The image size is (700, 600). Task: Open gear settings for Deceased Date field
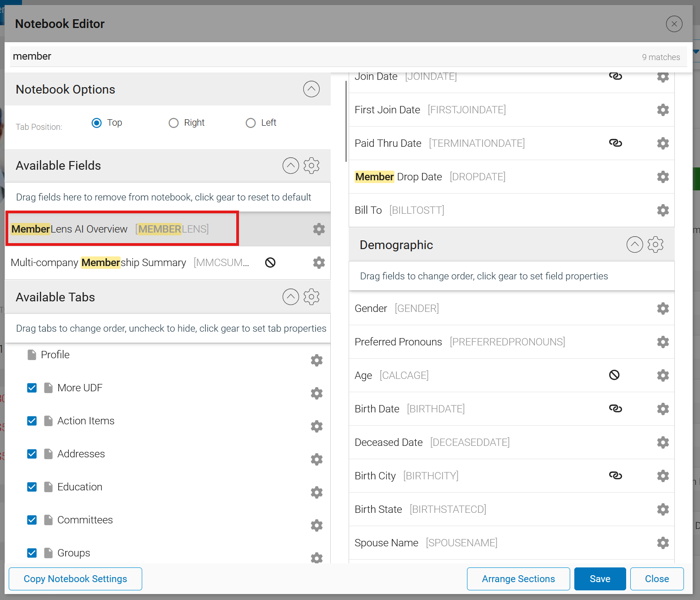tap(663, 442)
